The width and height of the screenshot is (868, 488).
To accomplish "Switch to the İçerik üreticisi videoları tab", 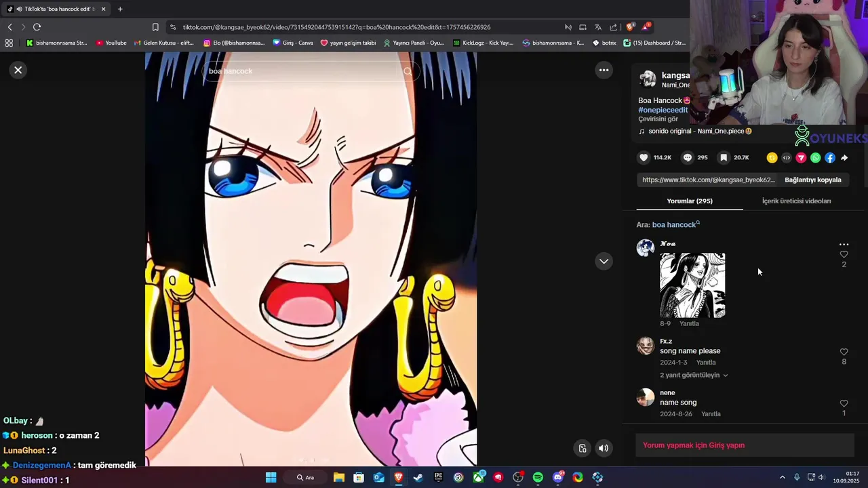I will (x=796, y=201).
